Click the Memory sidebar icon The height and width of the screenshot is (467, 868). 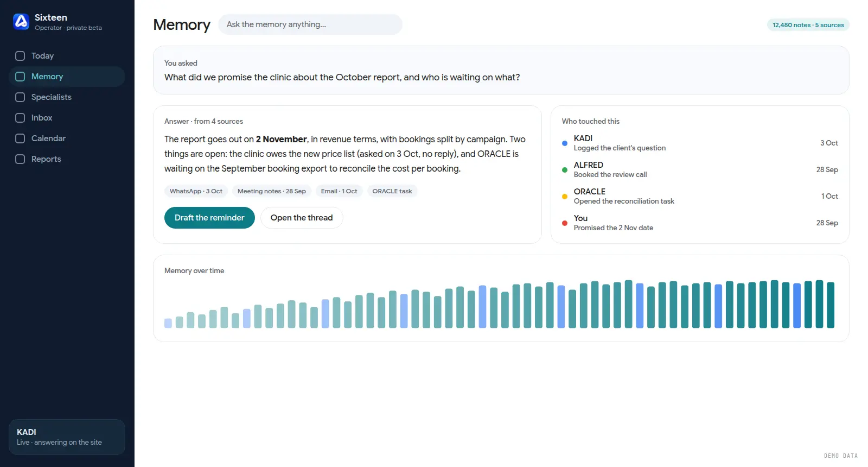point(20,77)
